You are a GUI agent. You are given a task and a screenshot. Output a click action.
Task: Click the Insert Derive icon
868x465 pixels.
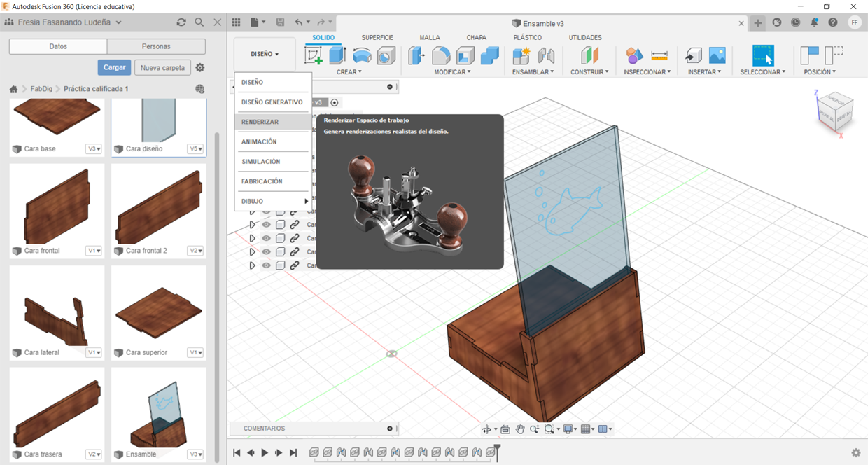[x=694, y=55]
